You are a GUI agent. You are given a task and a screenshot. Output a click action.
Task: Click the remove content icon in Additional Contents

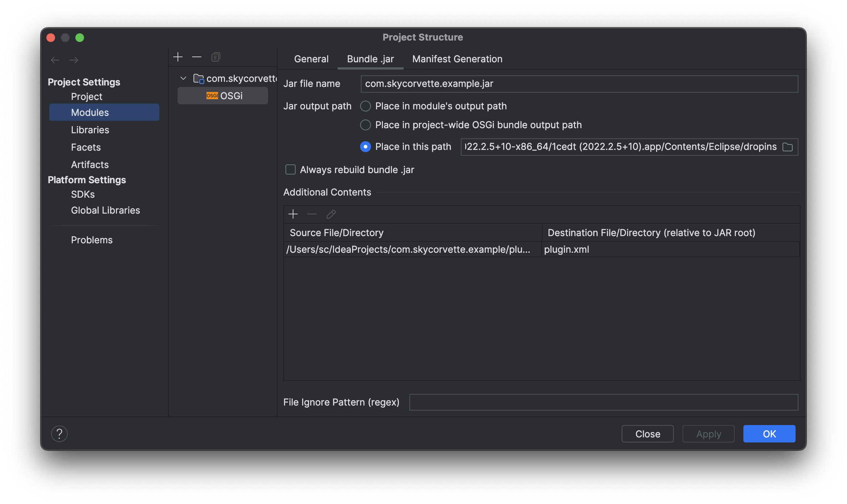pos(312,214)
